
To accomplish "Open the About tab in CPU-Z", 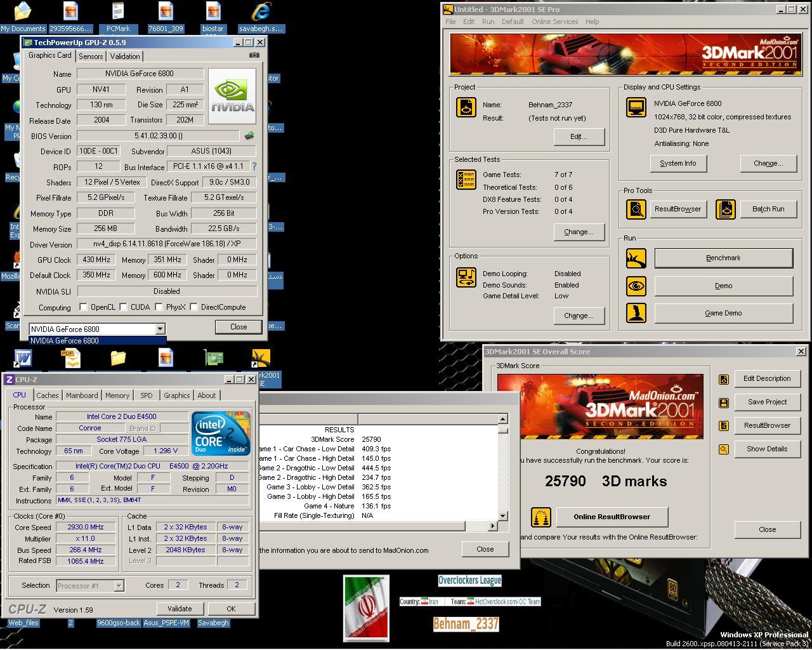I will [207, 395].
